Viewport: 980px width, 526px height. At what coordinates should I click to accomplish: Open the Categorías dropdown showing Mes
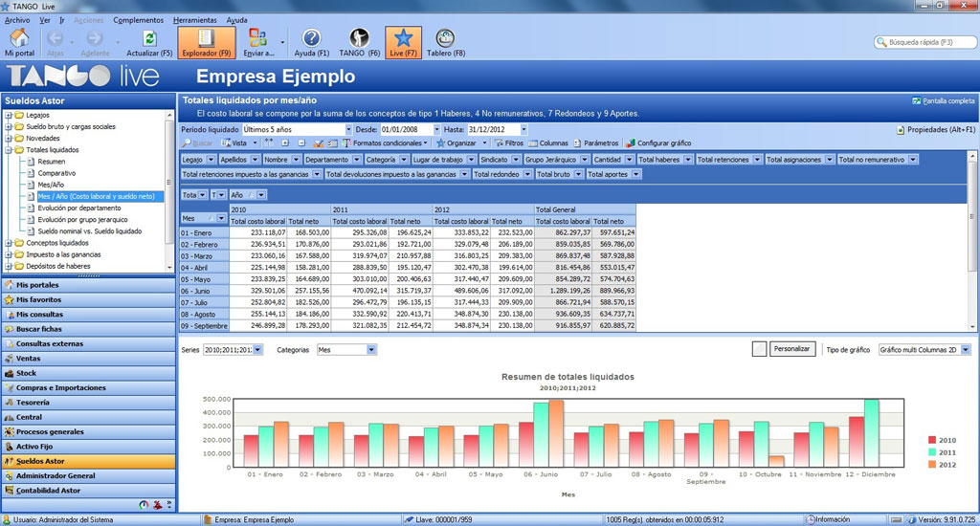coord(371,350)
